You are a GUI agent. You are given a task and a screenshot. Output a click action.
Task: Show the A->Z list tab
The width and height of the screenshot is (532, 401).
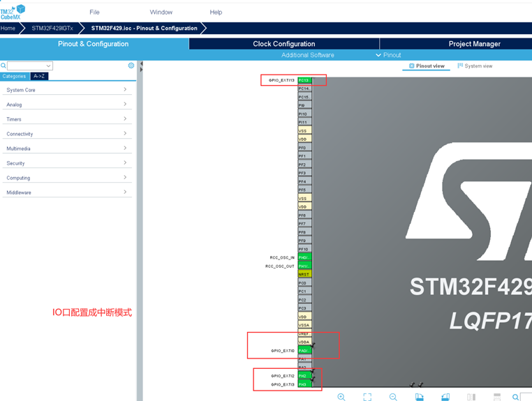click(x=39, y=76)
